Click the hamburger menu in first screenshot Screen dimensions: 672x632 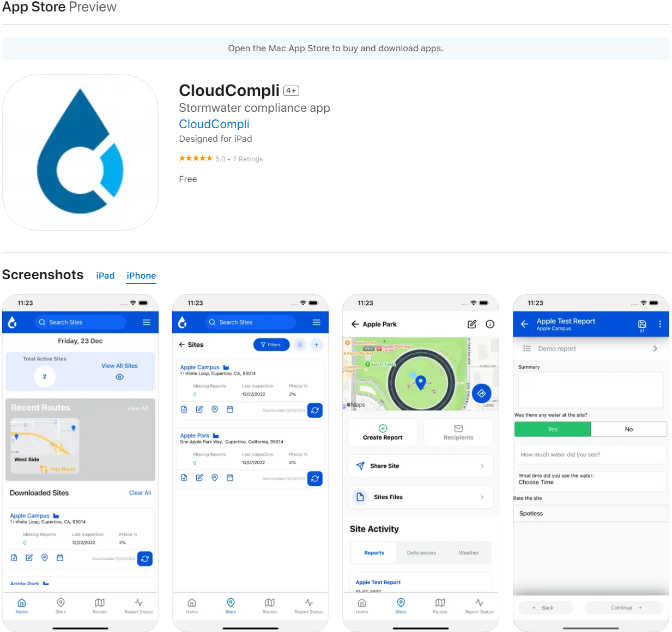147,322
